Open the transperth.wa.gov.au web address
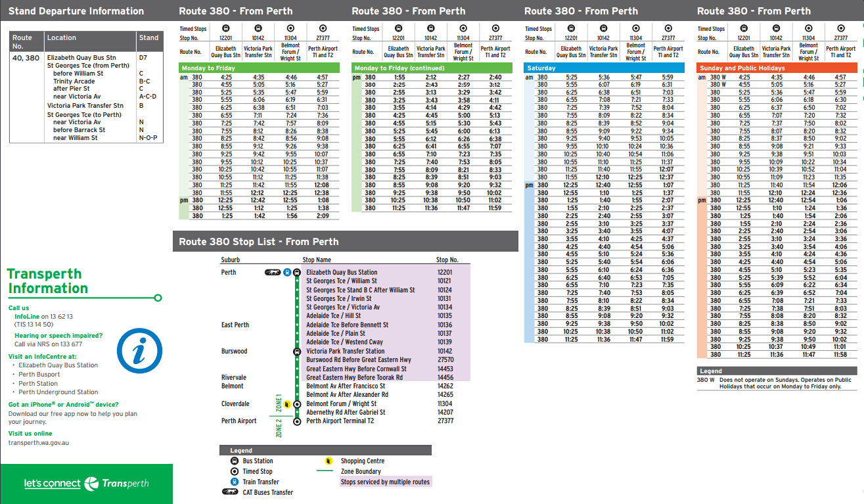 39,443
